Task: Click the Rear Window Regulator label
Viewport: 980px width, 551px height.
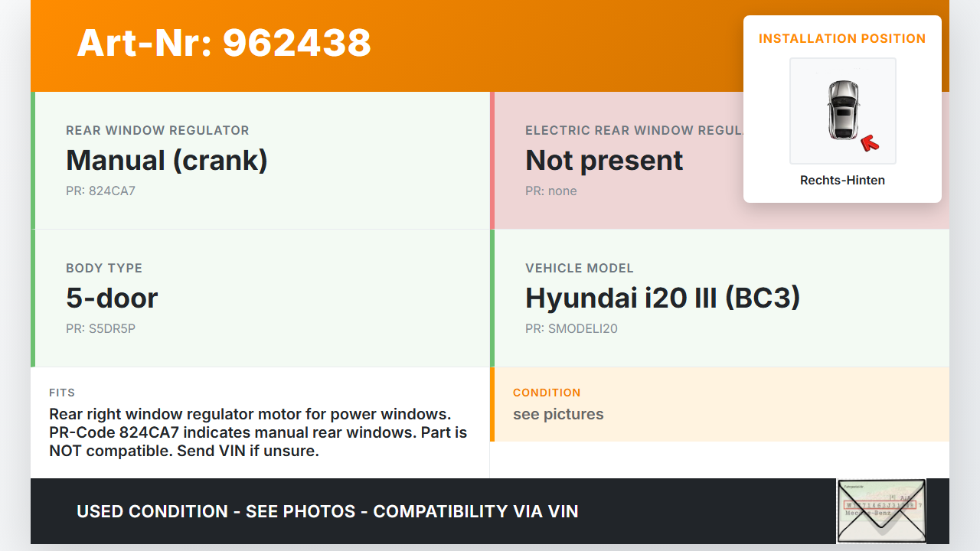Action: click(x=158, y=131)
